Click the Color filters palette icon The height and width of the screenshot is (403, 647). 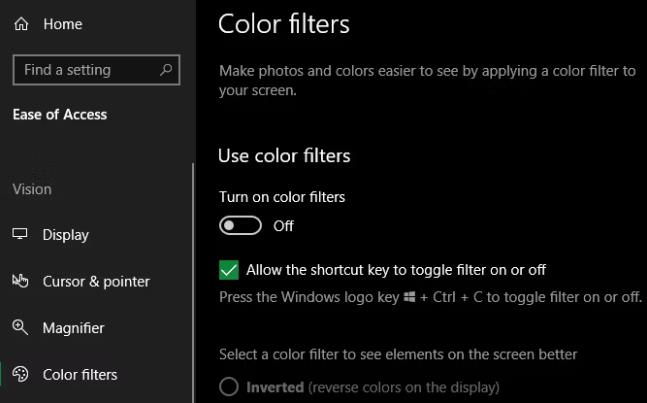(20, 375)
